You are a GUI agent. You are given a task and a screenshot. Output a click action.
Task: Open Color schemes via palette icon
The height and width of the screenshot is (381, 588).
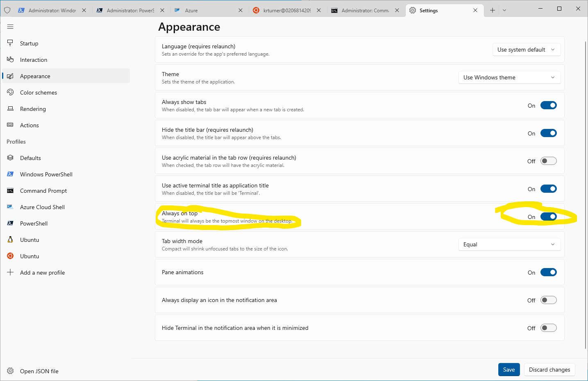pyautogui.click(x=10, y=92)
